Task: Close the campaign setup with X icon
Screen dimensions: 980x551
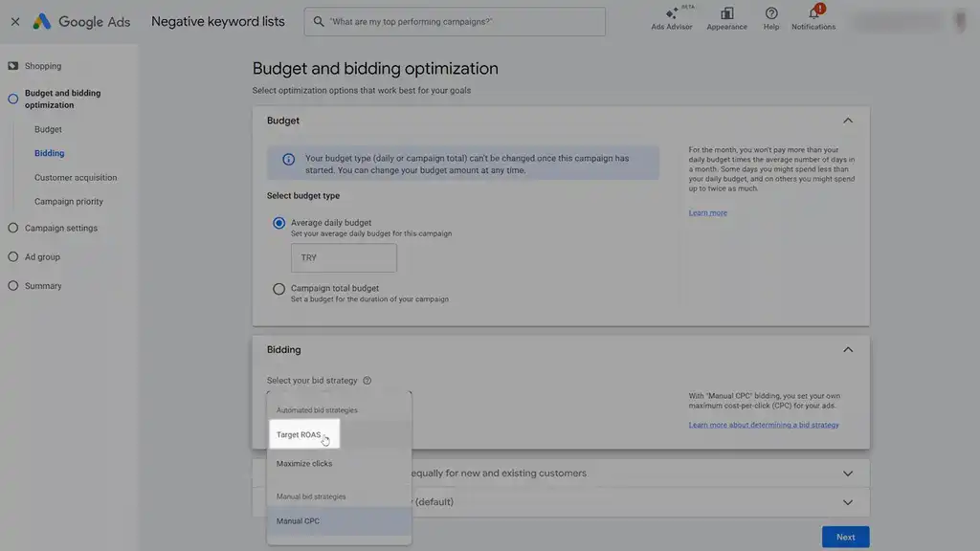Action: click(x=15, y=22)
